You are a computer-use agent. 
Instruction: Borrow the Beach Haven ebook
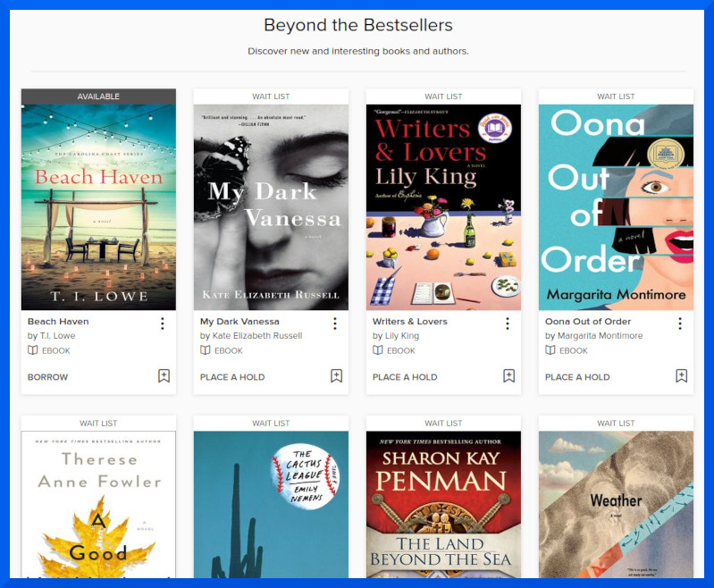coord(48,377)
